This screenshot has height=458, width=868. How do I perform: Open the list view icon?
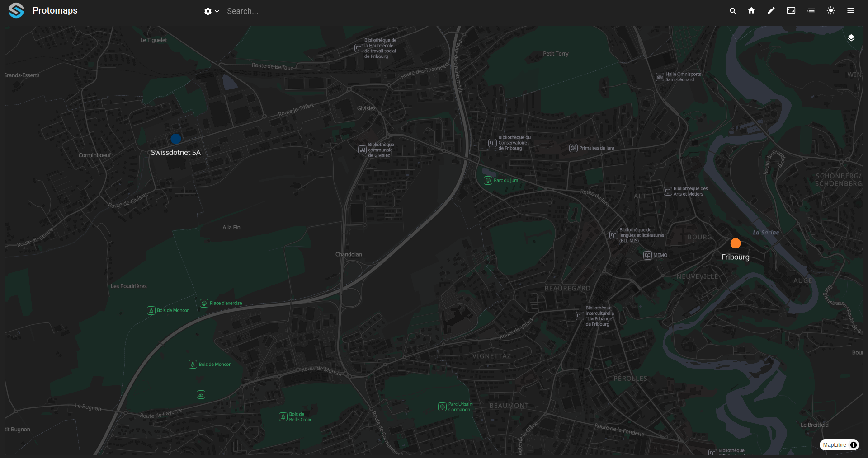pos(811,10)
